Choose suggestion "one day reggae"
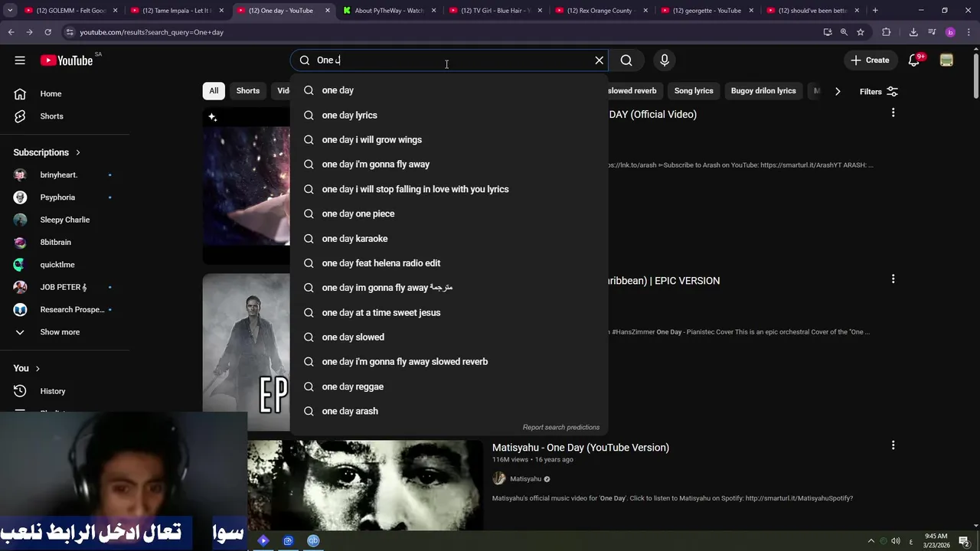Viewport: 980px width, 551px height. [449, 386]
